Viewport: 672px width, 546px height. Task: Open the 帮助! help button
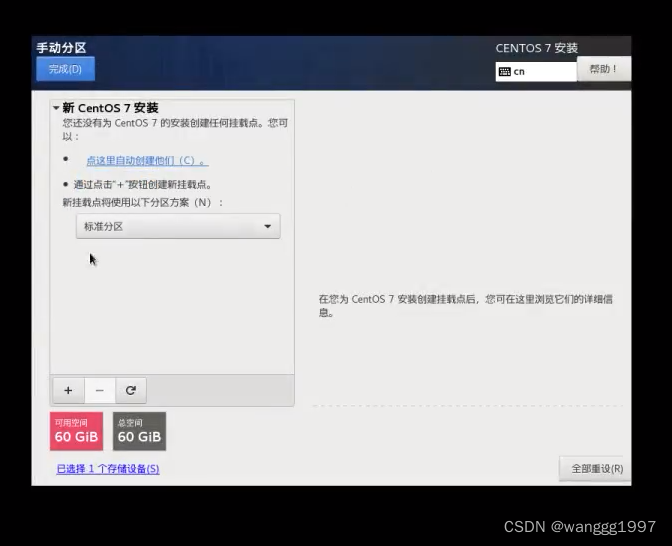(x=603, y=69)
